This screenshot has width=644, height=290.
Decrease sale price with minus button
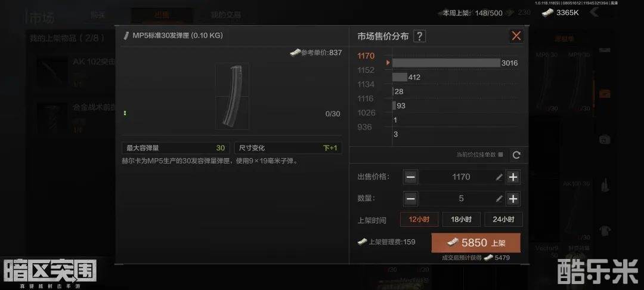pyautogui.click(x=410, y=177)
